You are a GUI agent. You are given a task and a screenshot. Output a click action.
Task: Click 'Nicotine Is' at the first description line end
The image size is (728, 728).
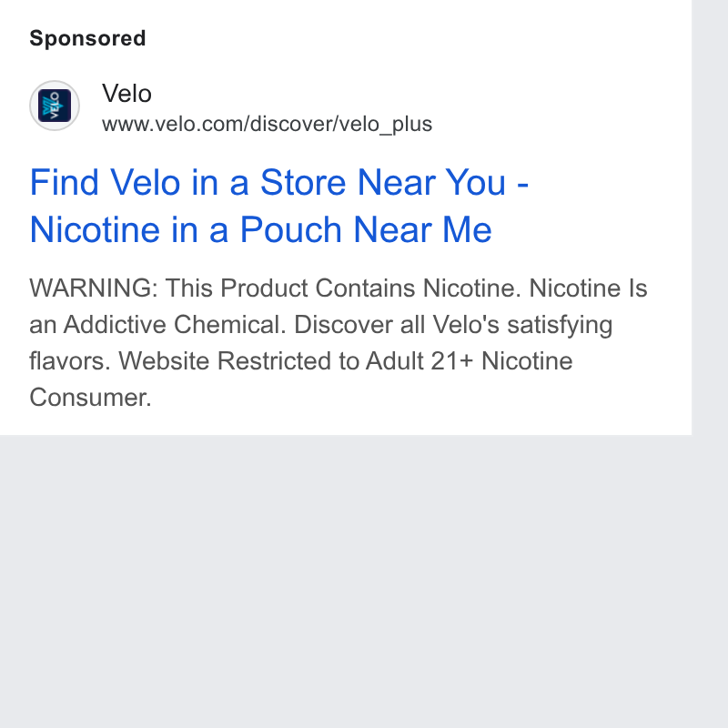[588, 288]
